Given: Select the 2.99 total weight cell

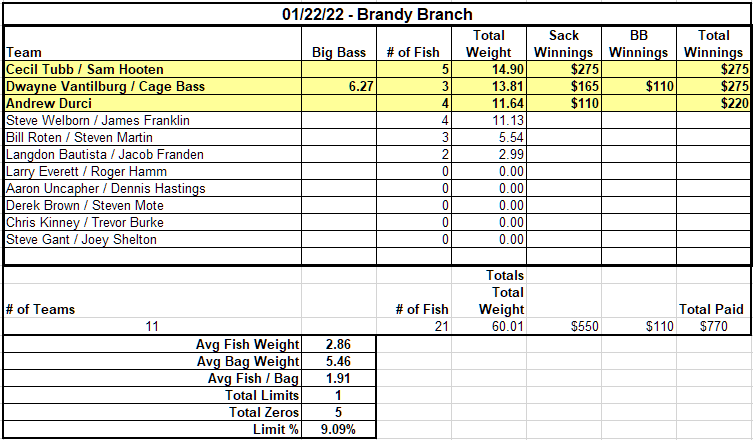Looking at the screenshot, I should click(489, 154).
